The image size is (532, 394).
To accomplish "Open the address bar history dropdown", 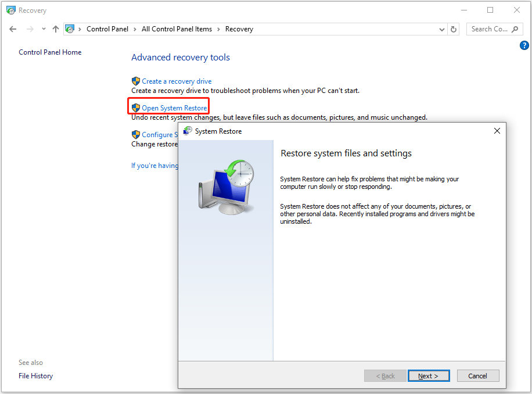I will (x=442, y=28).
